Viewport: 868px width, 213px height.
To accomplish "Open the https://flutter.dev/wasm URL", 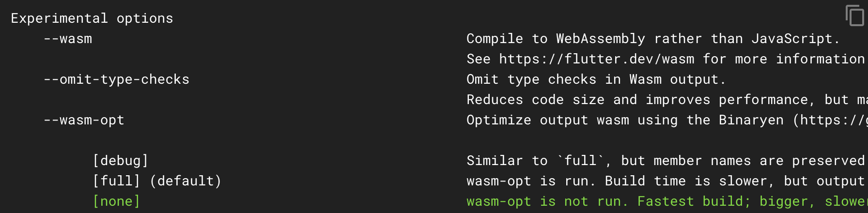I will click(x=597, y=59).
